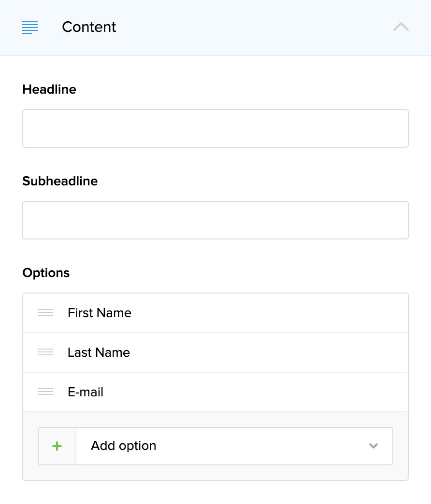Click the Add option dropdown arrow
This screenshot has width=431, height=504.
pyautogui.click(x=373, y=446)
